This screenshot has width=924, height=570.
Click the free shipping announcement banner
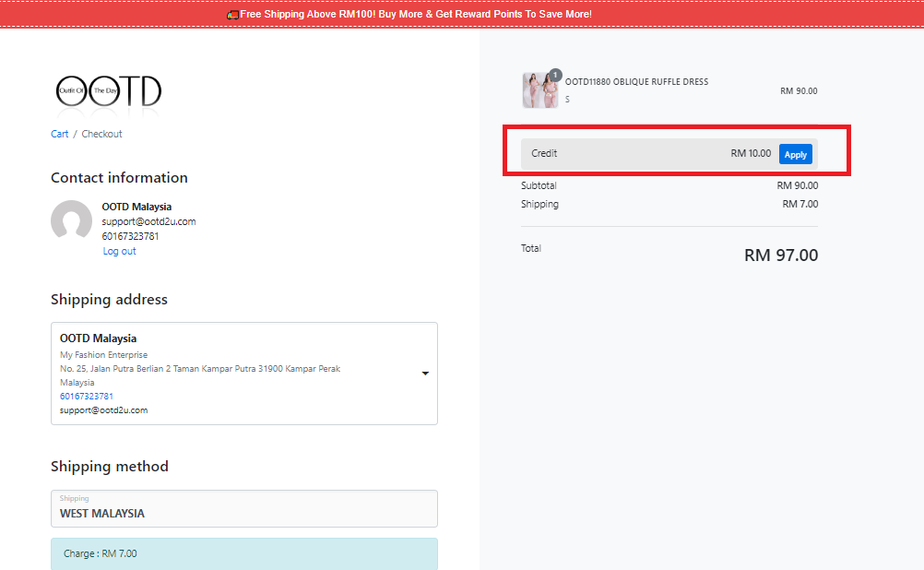point(462,14)
